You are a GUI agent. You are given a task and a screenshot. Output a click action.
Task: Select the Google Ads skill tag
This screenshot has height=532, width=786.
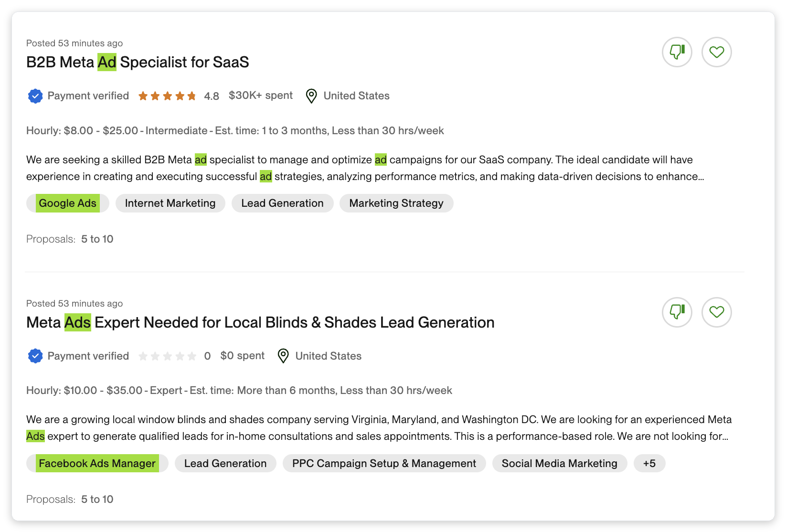point(67,203)
